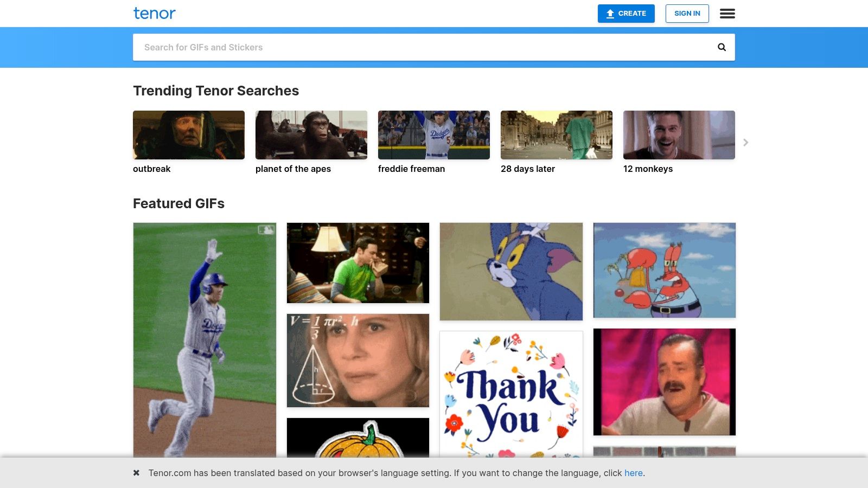Click the search magnifier icon

[x=722, y=47]
